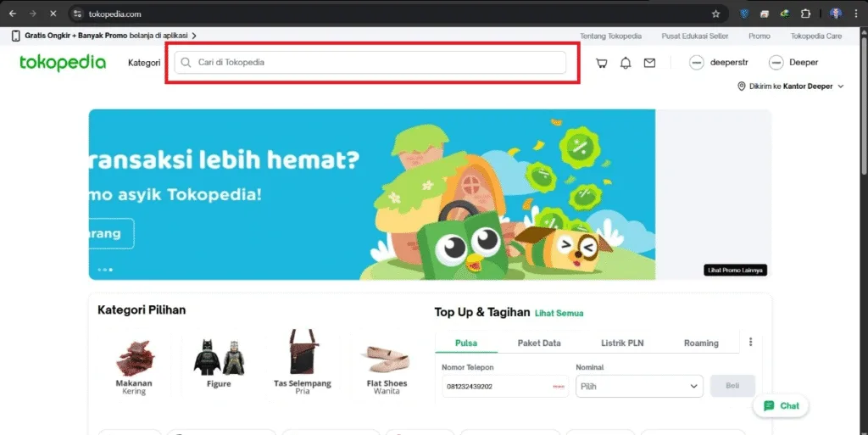Click the partially visible banner button
Screen dimensions: 868x435
111,233
